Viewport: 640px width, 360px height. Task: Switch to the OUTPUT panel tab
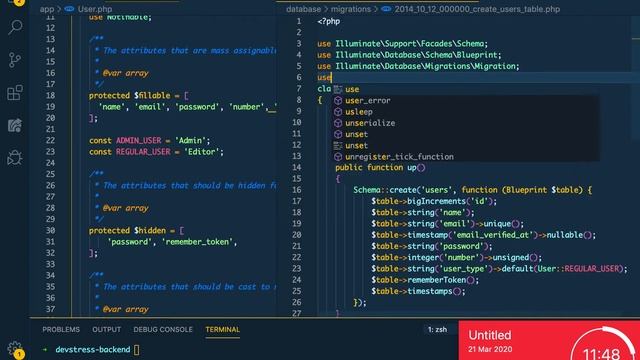[x=107, y=329]
